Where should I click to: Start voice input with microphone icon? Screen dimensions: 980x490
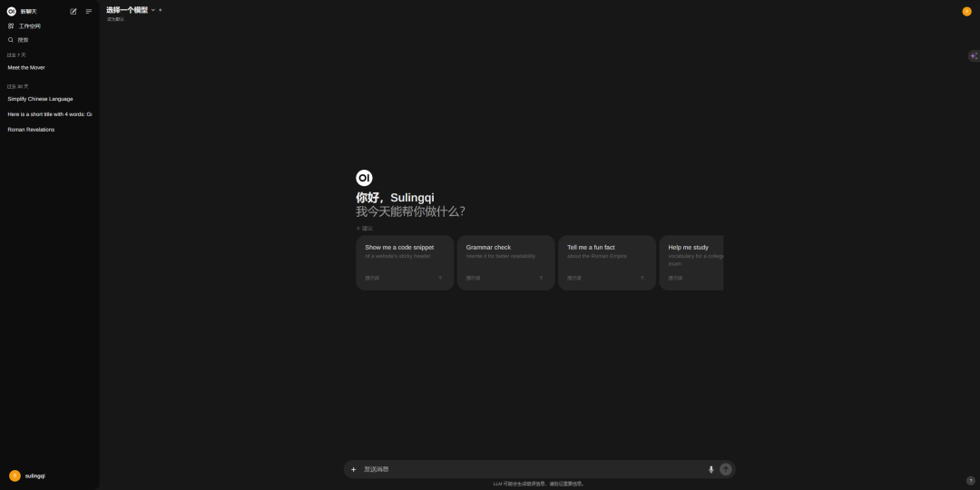tap(710, 469)
